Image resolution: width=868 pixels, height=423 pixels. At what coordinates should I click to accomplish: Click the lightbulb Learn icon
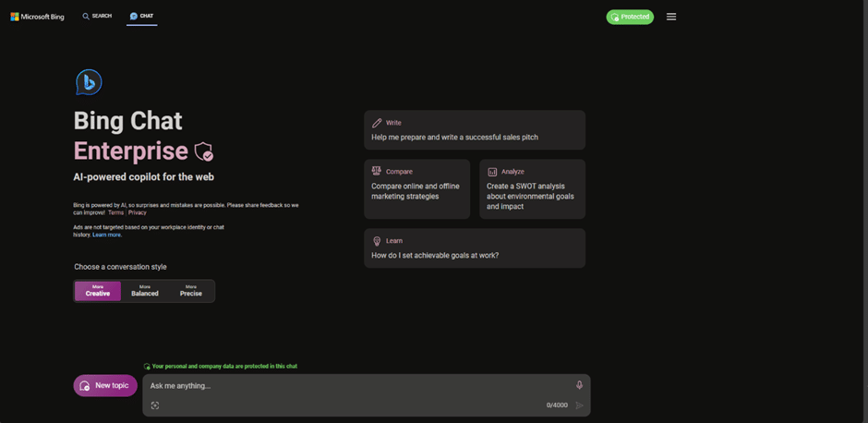(x=377, y=241)
